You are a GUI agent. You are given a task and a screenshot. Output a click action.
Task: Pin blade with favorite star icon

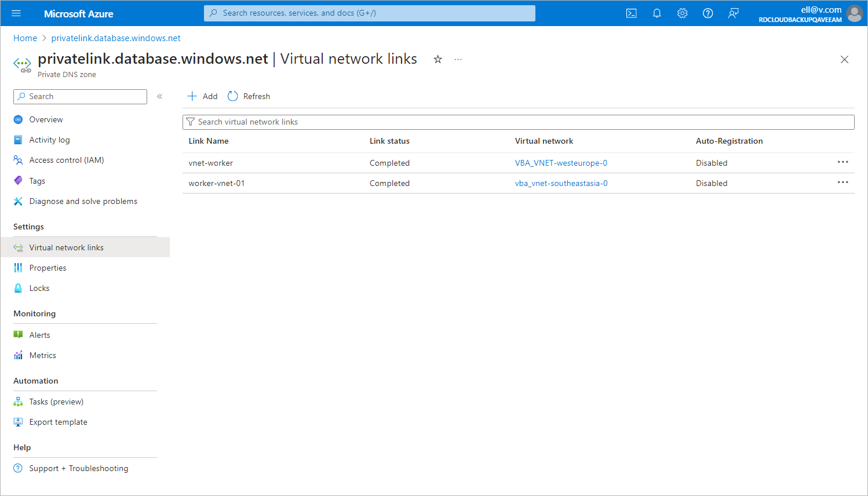(438, 59)
